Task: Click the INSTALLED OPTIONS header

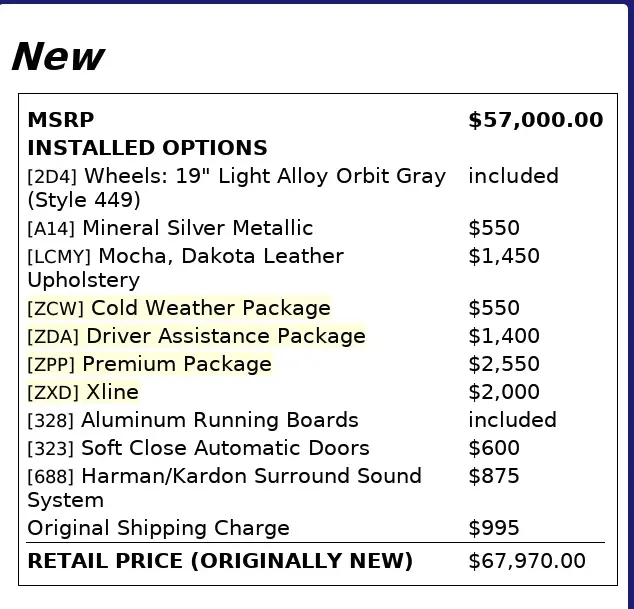Action: (x=147, y=148)
